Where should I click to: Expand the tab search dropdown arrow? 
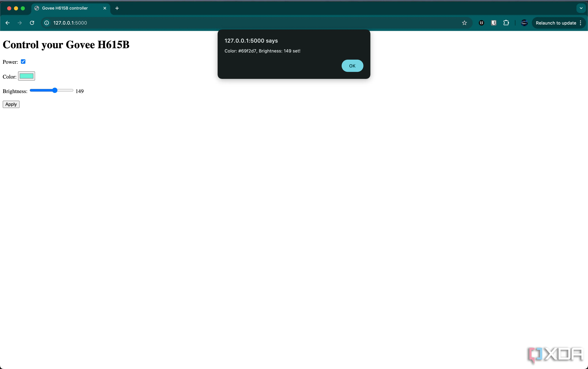581,8
